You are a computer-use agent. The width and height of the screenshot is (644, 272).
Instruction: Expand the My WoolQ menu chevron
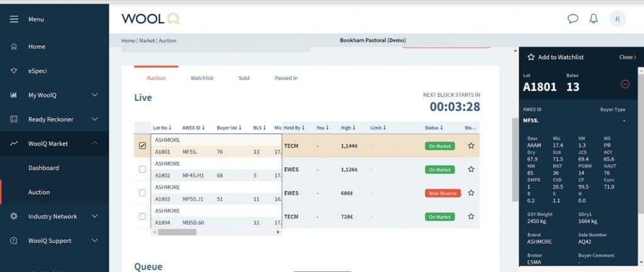tap(95, 95)
